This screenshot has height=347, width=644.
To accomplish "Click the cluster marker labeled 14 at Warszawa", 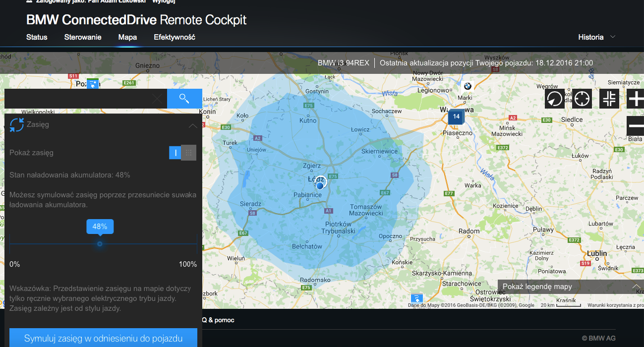I will point(456,117).
